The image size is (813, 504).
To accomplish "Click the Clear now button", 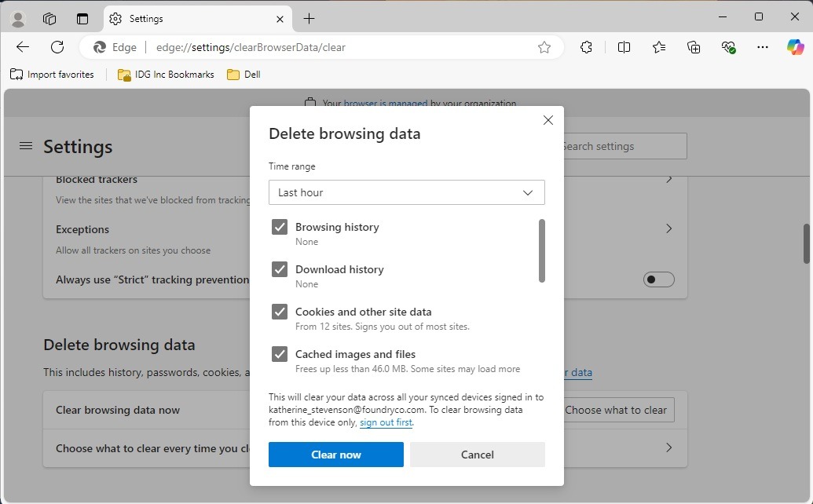I will tap(336, 455).
